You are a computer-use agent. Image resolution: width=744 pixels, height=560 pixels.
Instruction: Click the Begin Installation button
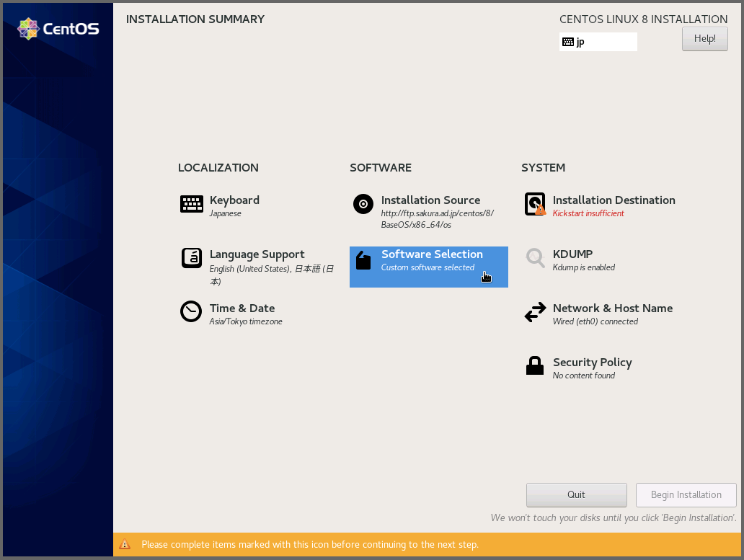point(686,495)
